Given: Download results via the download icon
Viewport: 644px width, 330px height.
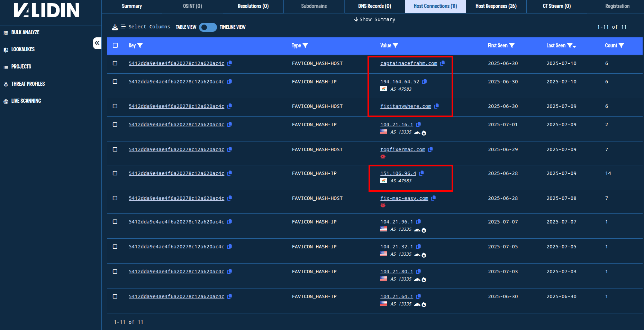Looking at the screenshot, I should 115,27.
